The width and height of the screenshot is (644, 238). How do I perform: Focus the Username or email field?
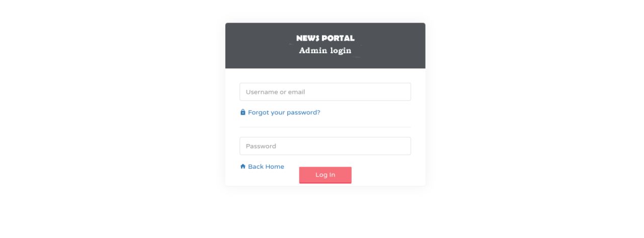[325, 92]
